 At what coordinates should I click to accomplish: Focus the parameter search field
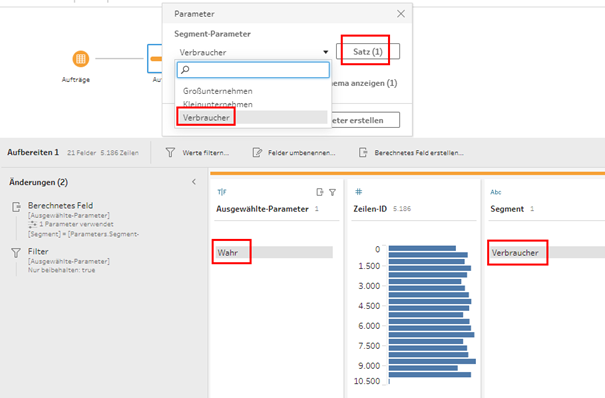(253, 70)
